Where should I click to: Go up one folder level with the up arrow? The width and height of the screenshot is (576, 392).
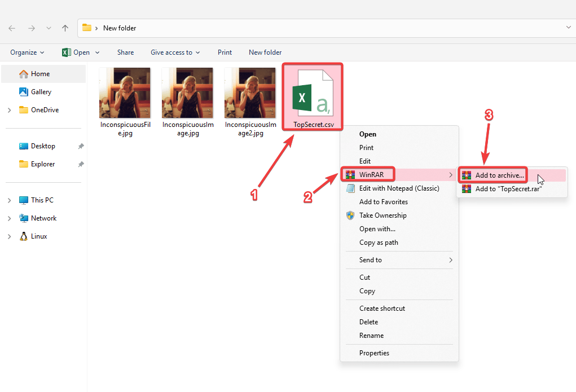65,28
